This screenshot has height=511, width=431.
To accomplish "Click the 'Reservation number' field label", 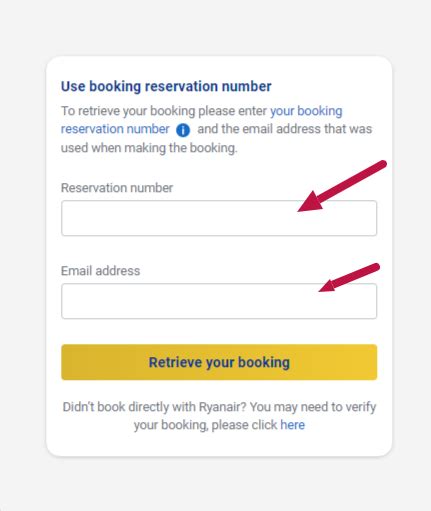I will pos(117,188).
